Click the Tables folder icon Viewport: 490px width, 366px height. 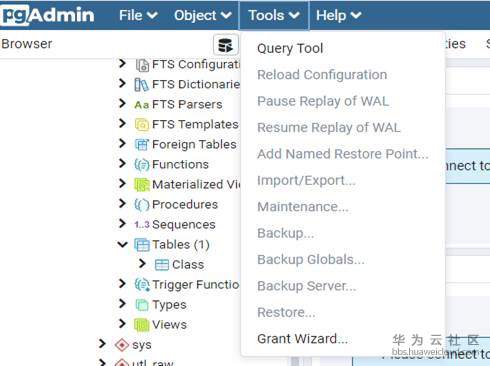point(142,245)
